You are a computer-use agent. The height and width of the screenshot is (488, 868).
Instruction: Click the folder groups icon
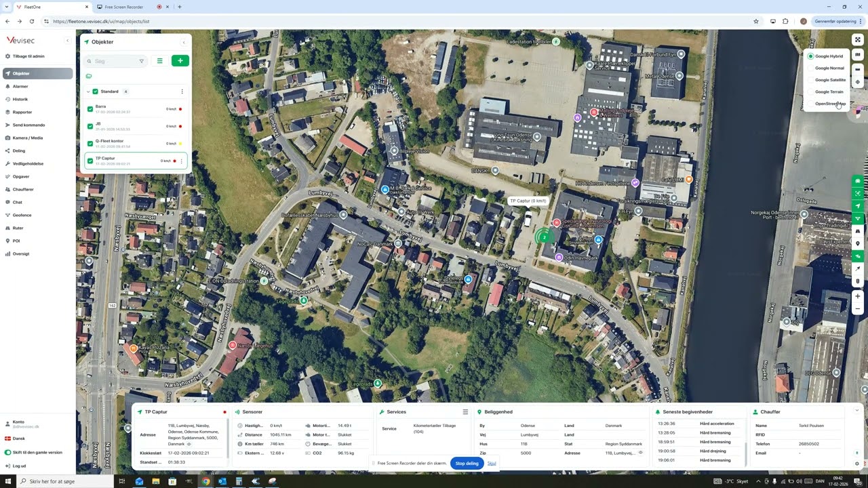point(89,77)
